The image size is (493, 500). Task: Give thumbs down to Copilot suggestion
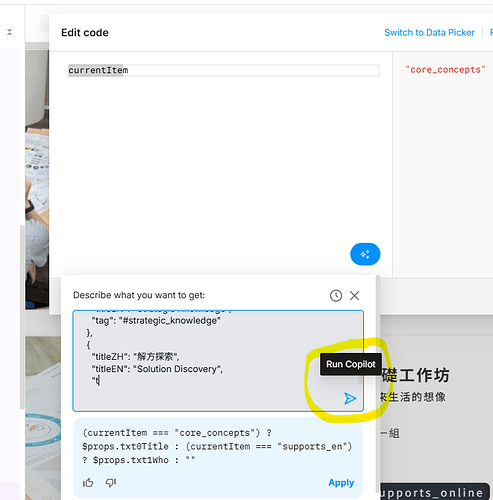click(x=111, y=483)
